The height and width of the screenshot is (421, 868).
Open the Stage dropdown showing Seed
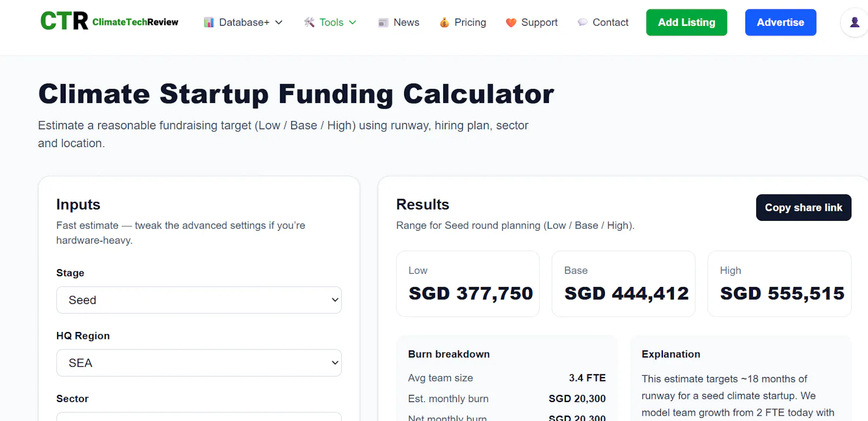point(199,300)
